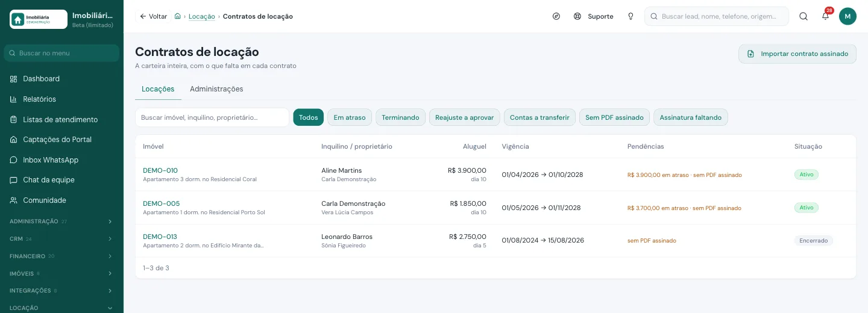This screenshot has width=868, height=313.
Task: Click Ativo status badge for DEMO-010
Action: tap(807, 175)
